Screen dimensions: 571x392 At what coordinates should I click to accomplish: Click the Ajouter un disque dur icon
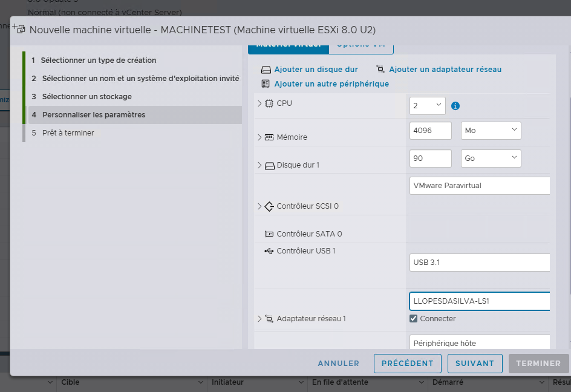pyautogui.click(x=266, y=70)
